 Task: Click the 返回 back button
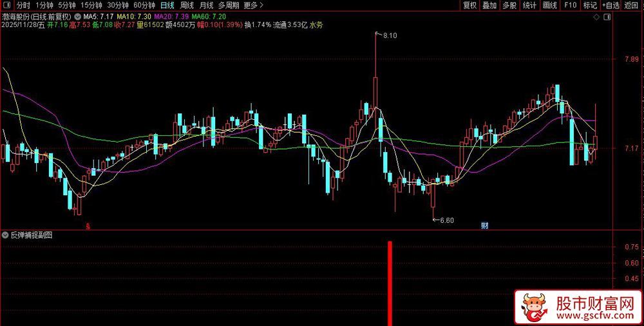pos(632,5)
